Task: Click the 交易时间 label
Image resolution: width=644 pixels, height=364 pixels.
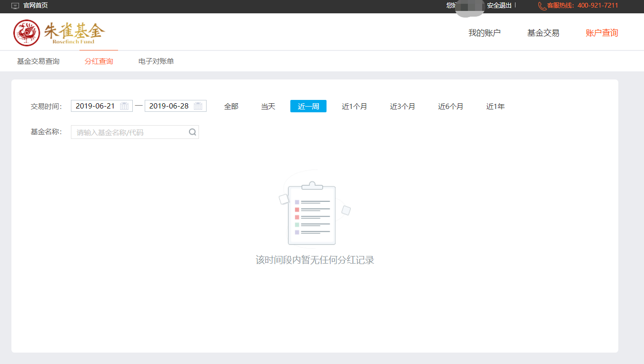Action: click(x=46, y=107)
